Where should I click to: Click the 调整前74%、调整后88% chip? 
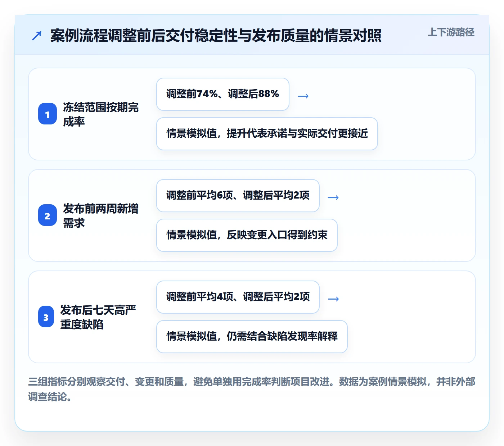point(223,94)
